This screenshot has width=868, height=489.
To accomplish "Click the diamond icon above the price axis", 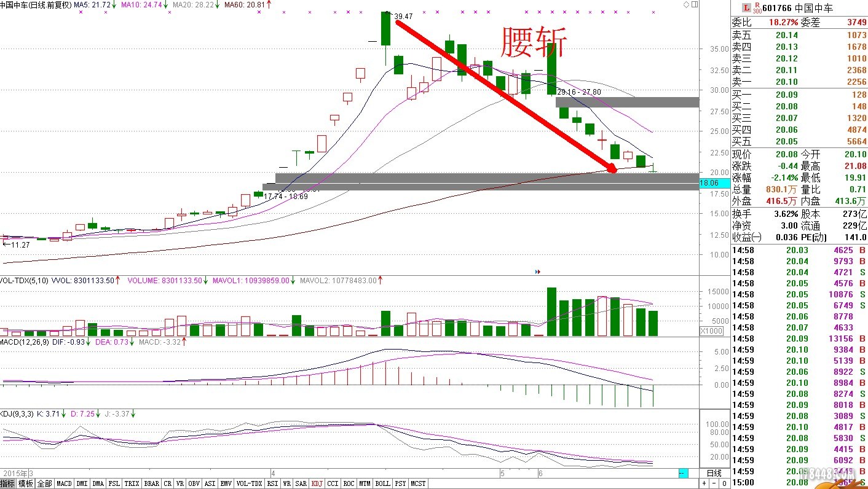I will point(687,4).
